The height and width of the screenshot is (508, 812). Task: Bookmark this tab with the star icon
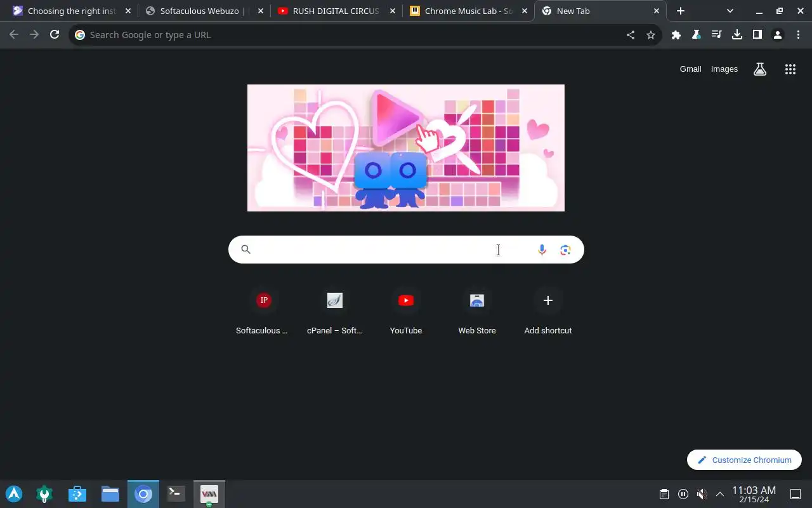[x=651, y=35]
